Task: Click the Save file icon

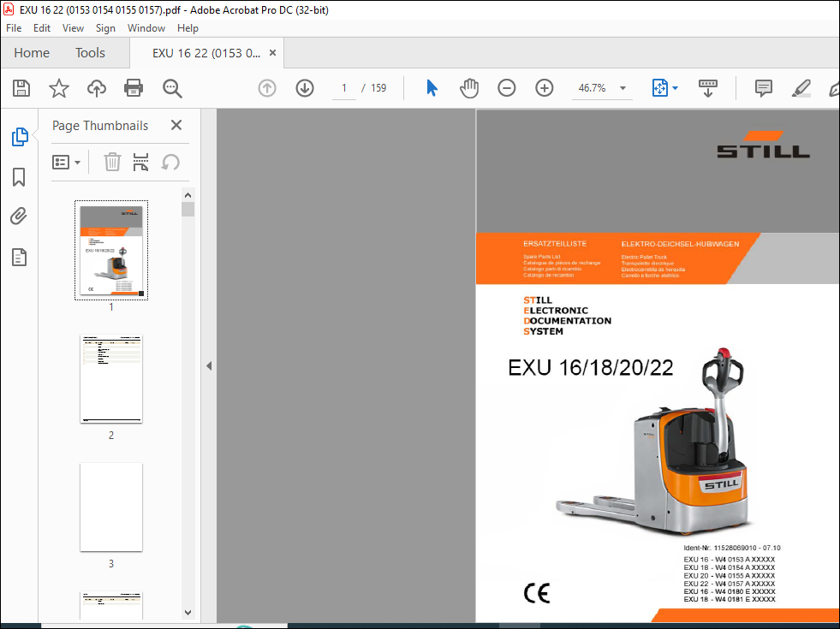Action: (x=21, y=88)
